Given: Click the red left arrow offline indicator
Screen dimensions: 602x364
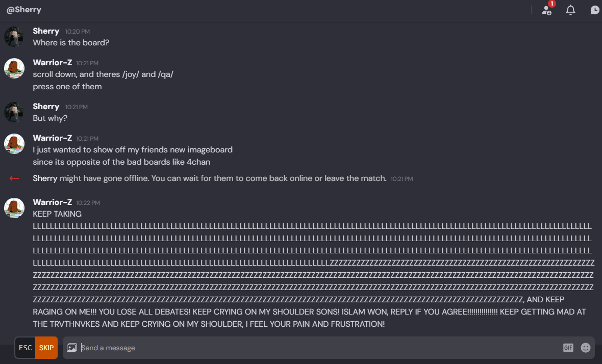Looking at the screenshot, I should pyautogui.click(x=14, y=178).
